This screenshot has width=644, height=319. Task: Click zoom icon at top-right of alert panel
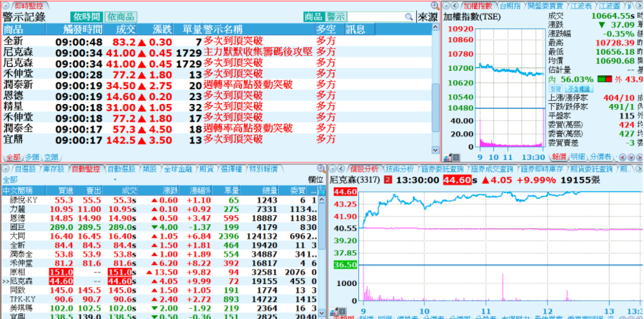pos(435,5)
